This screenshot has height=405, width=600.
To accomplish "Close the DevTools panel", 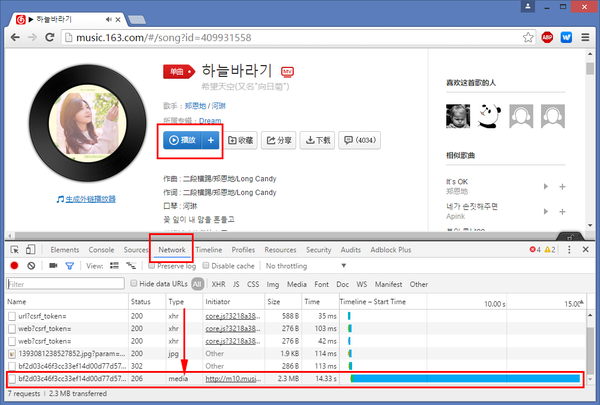I will (585, 250).
